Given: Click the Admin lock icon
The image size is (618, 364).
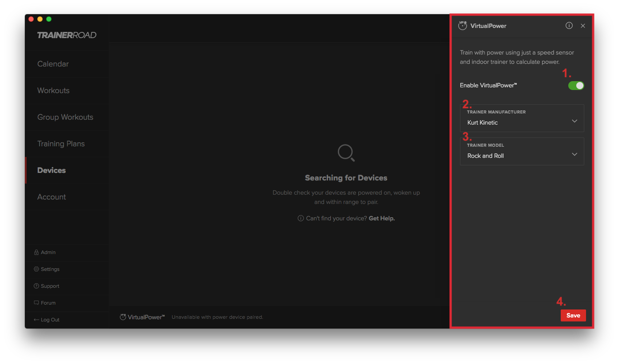Looking at the screenshot, I should point(36,252).
